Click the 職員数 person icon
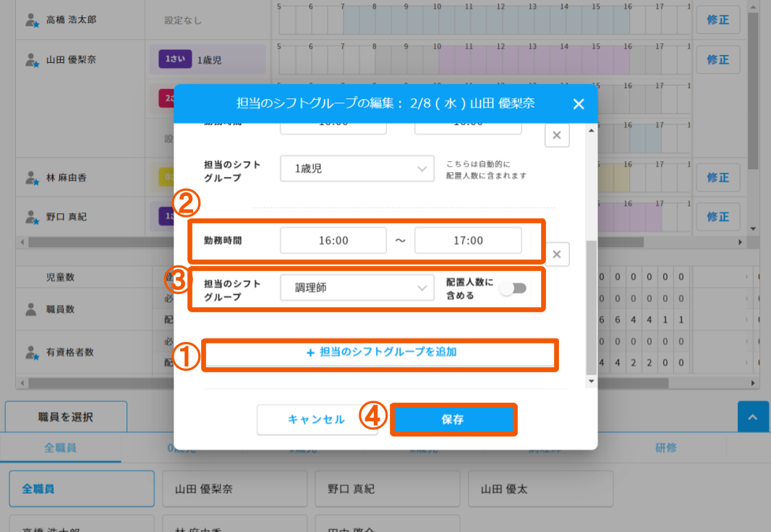771x532 pixels. [x=31, y=309]
